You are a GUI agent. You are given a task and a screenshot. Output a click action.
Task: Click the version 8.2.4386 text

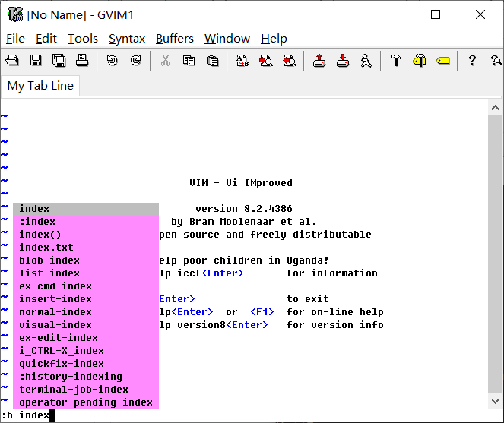[244, 209]
